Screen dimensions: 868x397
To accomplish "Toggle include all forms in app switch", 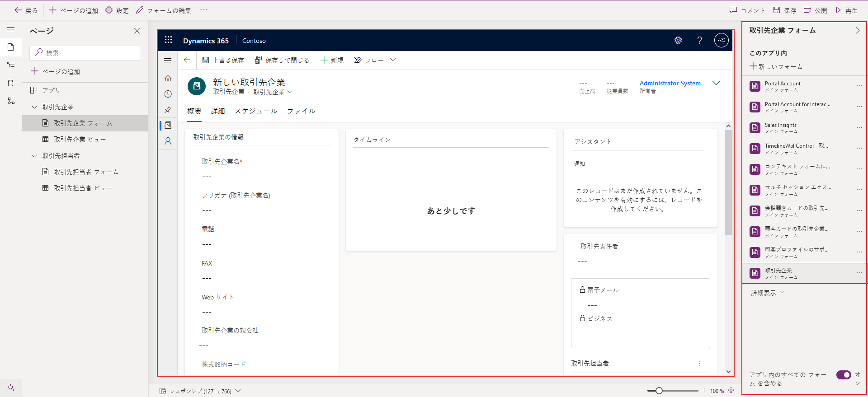I will [843, 375].
